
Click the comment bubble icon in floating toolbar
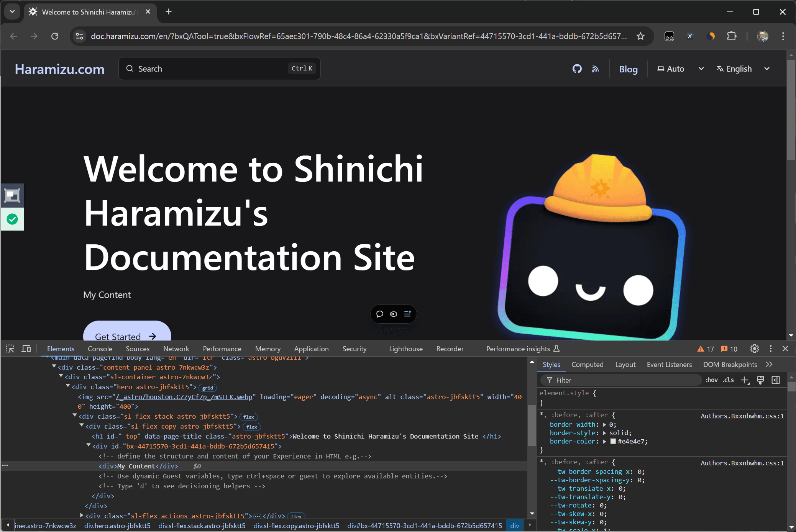tap(380, 314)
